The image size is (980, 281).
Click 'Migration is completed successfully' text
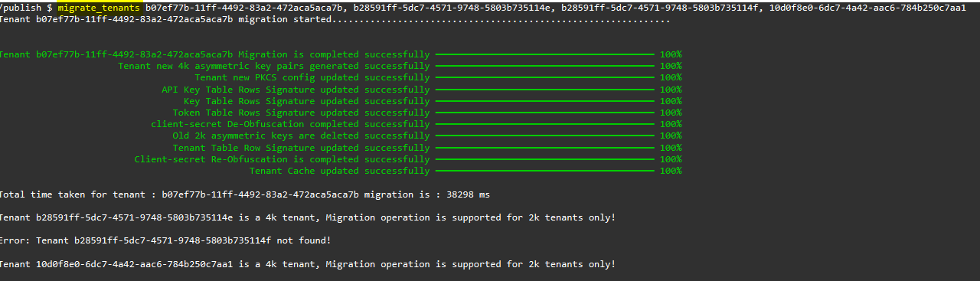(x=334, y=54)
